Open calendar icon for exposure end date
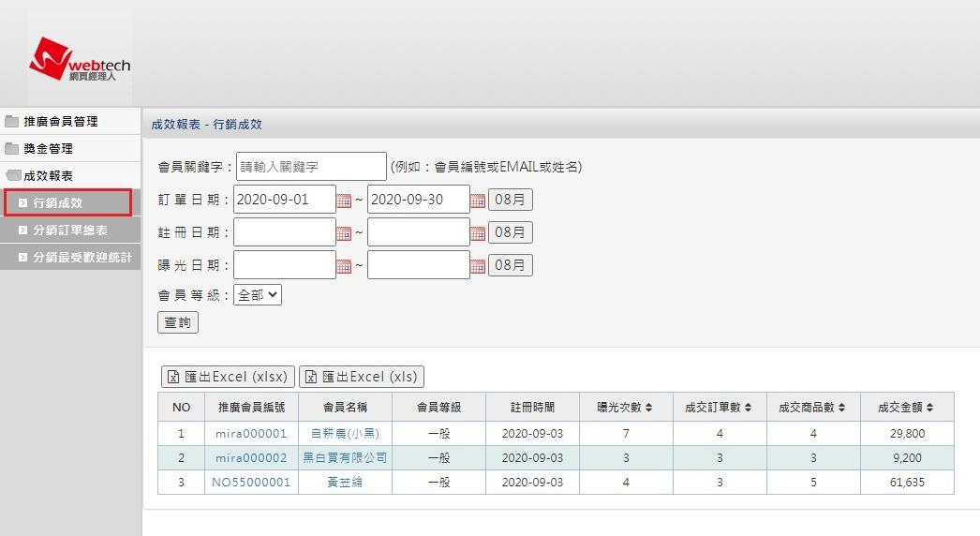This screenshot has height=536, width=980. (477, 265)
